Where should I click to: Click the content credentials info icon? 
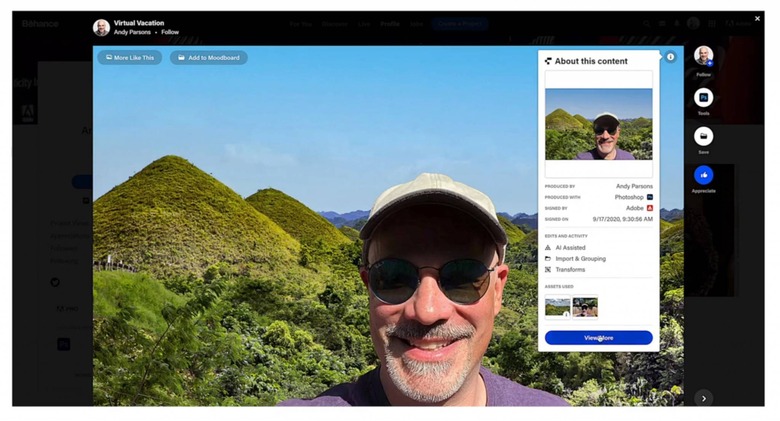(671, 57)
